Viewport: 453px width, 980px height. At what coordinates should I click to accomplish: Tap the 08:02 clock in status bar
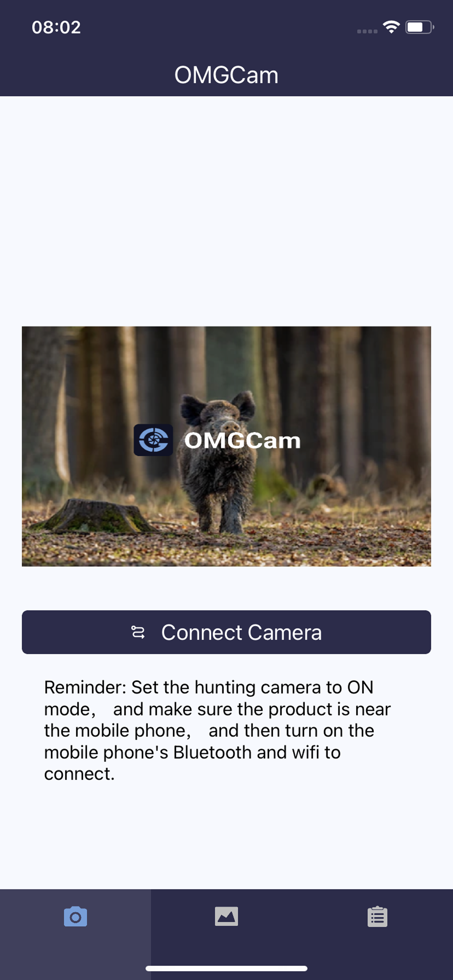pos(56,27)
